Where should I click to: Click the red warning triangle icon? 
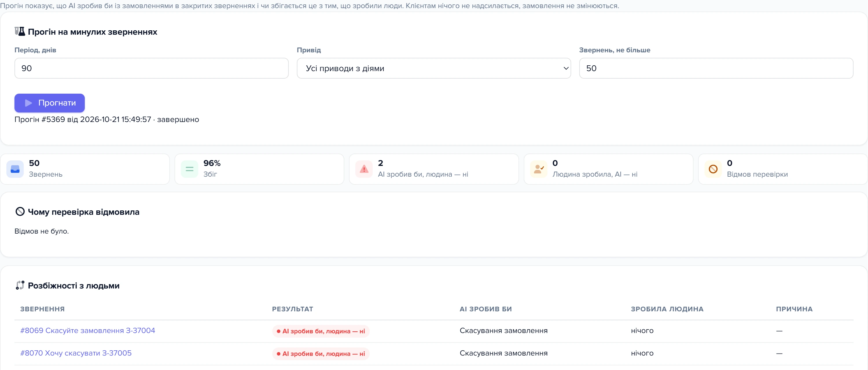click(364, 169)
